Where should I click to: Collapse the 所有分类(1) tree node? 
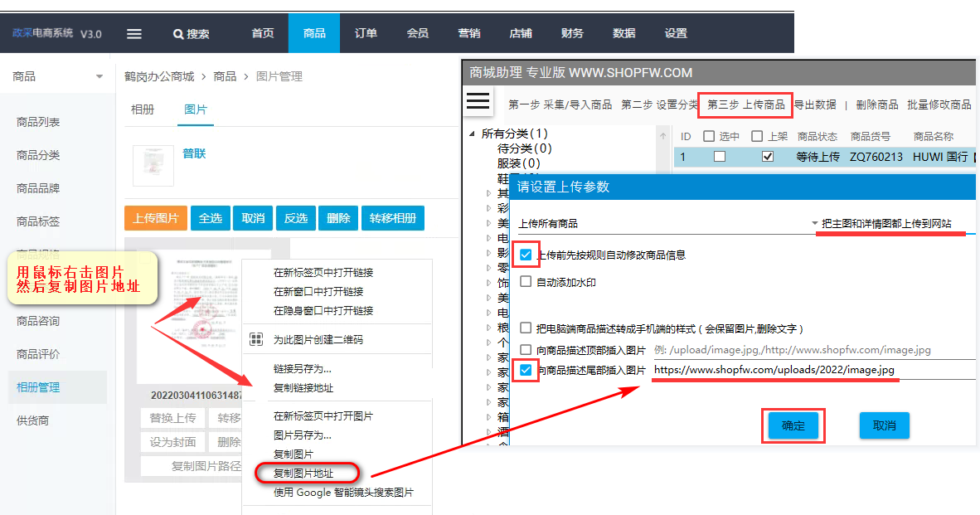[472, 134]
